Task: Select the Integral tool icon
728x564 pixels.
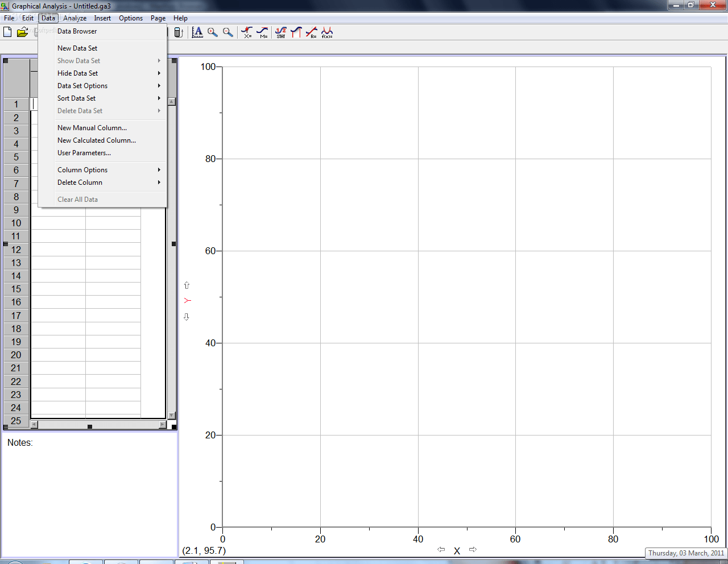Action: (296, 32)
